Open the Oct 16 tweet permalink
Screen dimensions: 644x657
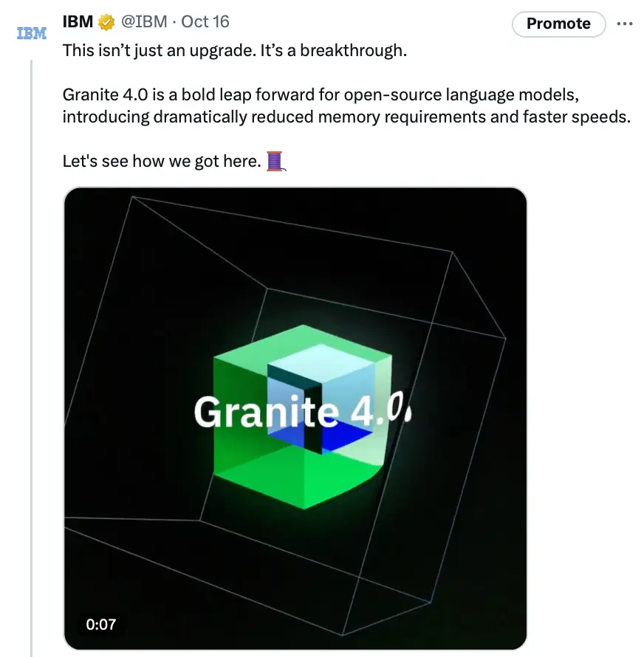[205, 21]
